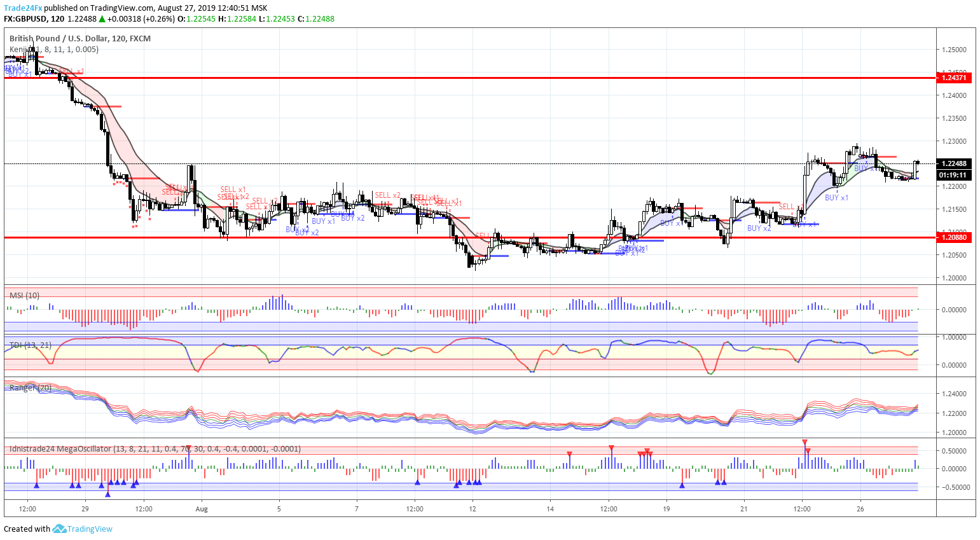Click the 1.25000 price axis label
Viewport: 980px width, 540px height.
[x=954, y=50]
